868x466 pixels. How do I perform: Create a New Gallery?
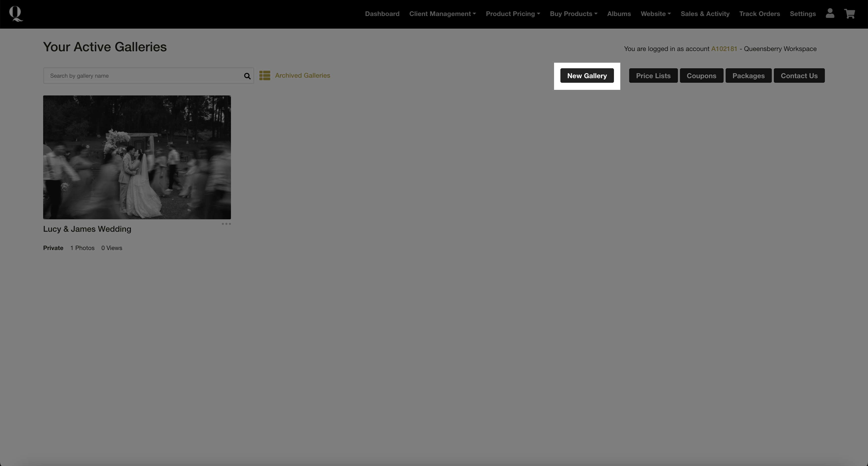(587, 75)
